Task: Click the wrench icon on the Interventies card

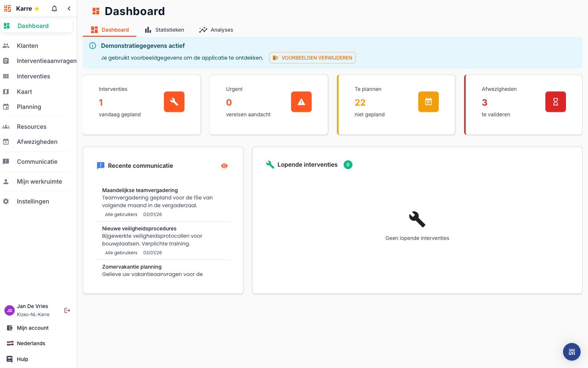Action: point(174,102)
